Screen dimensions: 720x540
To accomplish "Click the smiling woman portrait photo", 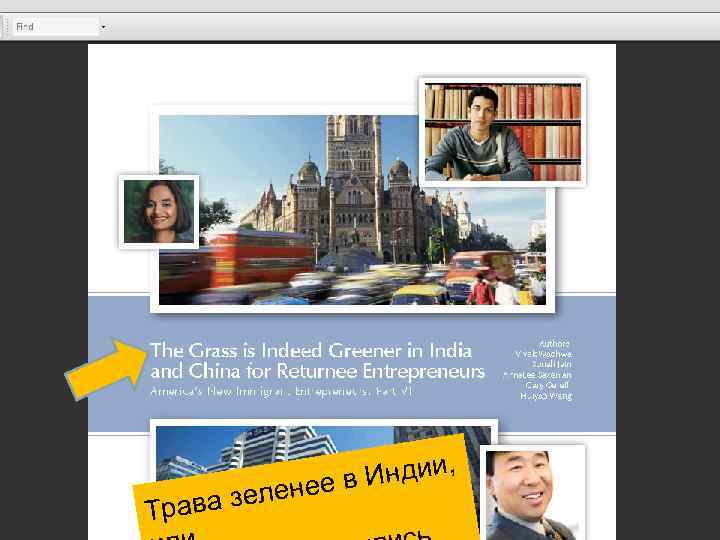I will [159, 212].
